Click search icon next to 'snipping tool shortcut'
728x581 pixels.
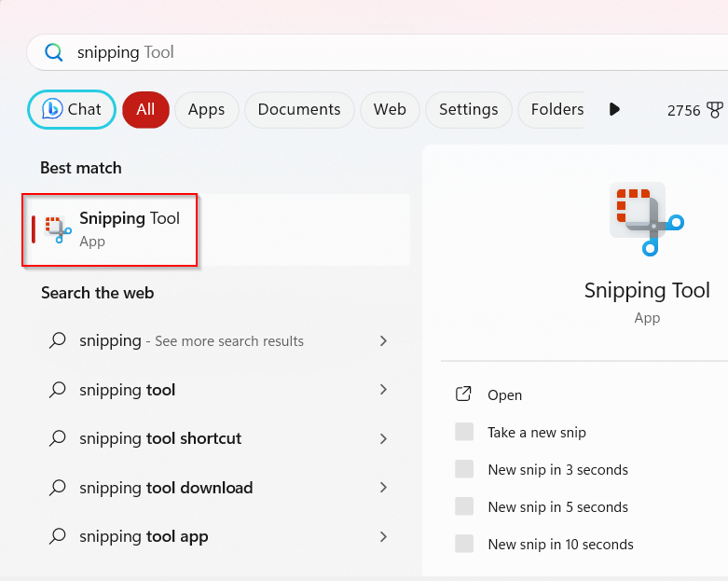coord(58,438)
